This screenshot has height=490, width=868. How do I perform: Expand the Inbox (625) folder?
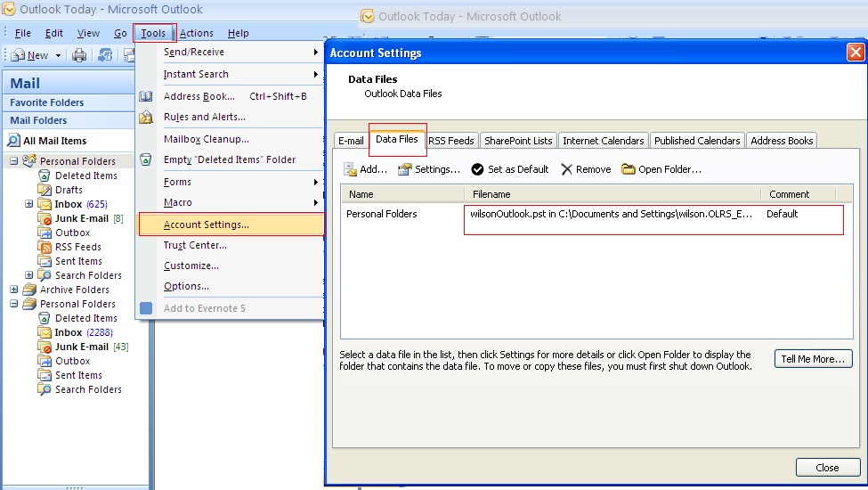point(28,204)
